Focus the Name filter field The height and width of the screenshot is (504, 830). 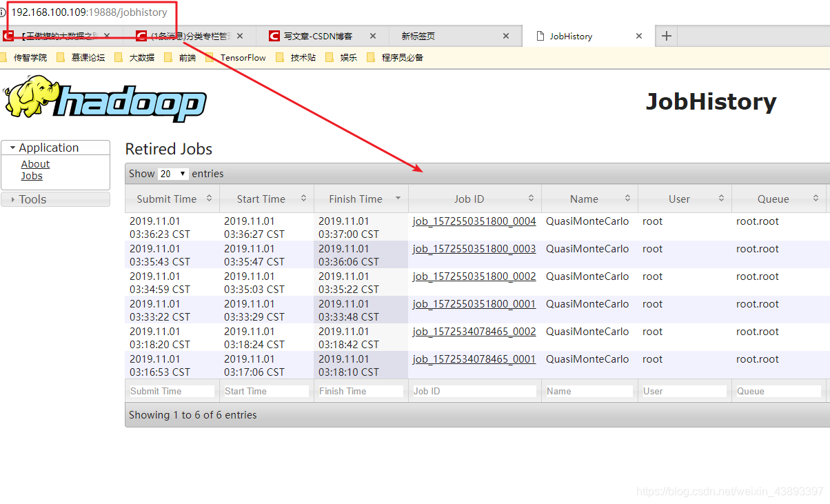(589, 391)
